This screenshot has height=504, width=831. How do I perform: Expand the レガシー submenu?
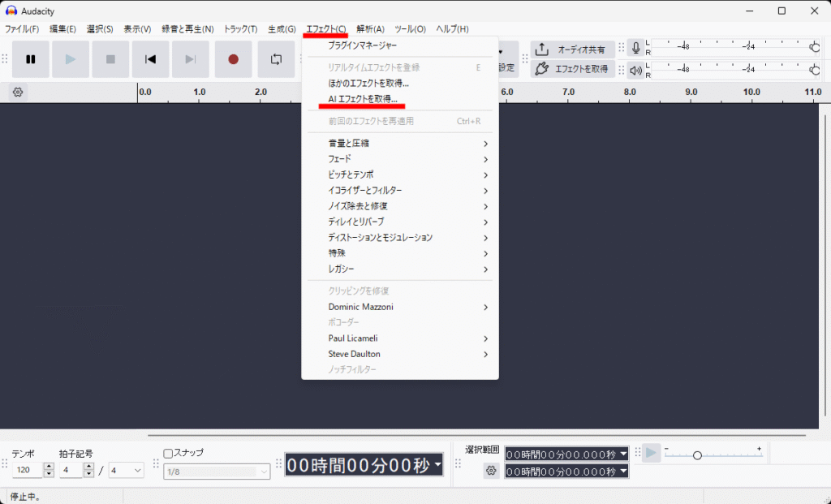point(399,269)
